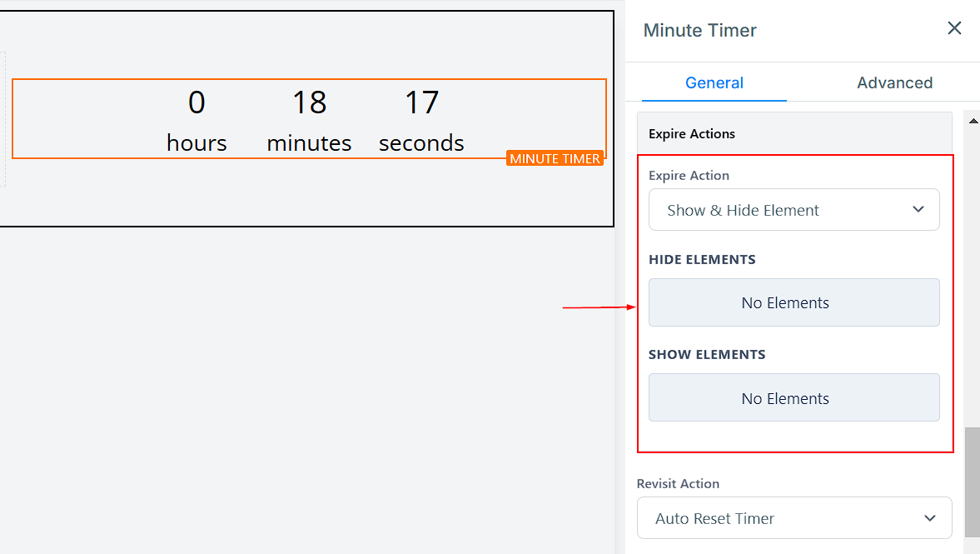Select the seconds digit 17 in timer
Image resolution: width=980 pixels, height=554 pixels.
tap(421, 102)
